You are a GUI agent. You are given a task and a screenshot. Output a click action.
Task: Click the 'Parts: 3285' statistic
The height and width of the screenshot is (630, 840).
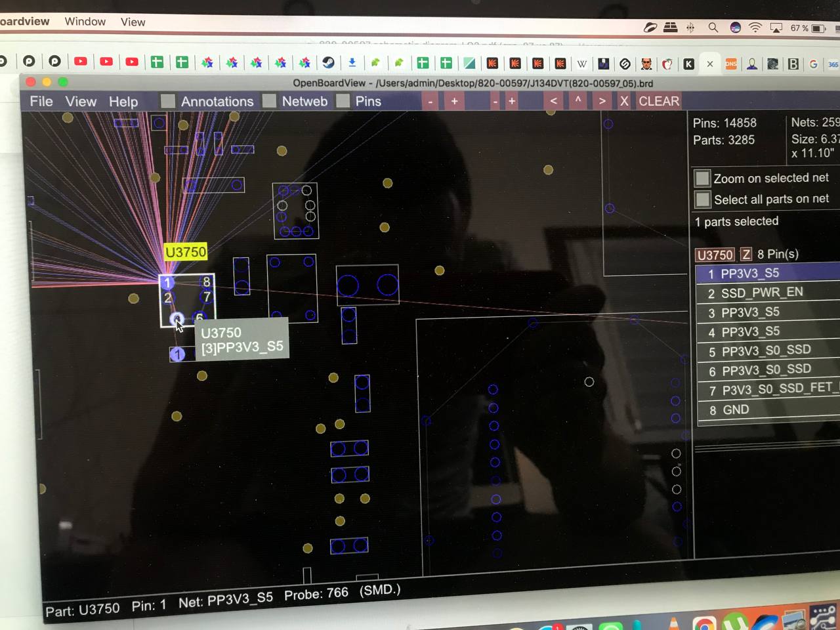pyautogui.click(x=724, y=140)
